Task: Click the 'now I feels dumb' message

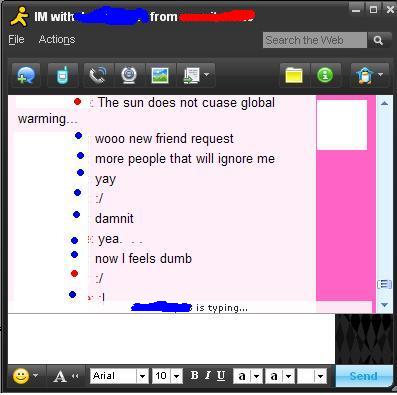Action: click(x=144, y=259)
